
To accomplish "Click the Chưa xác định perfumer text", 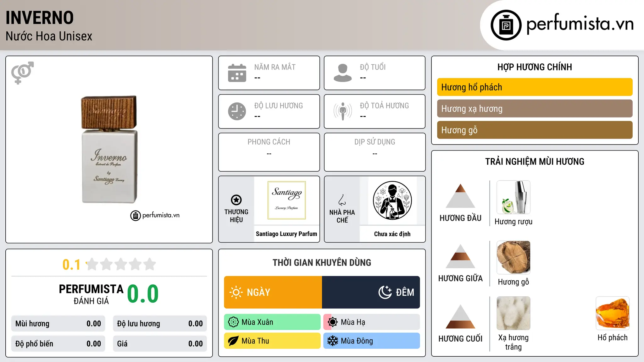I will point(392,234).
